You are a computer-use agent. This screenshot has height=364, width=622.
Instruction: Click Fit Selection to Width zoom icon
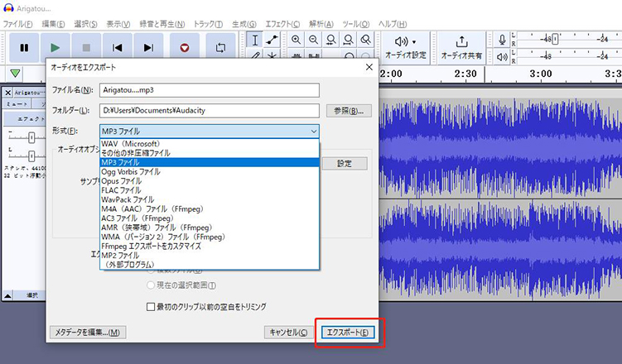[x=330, y=40]
